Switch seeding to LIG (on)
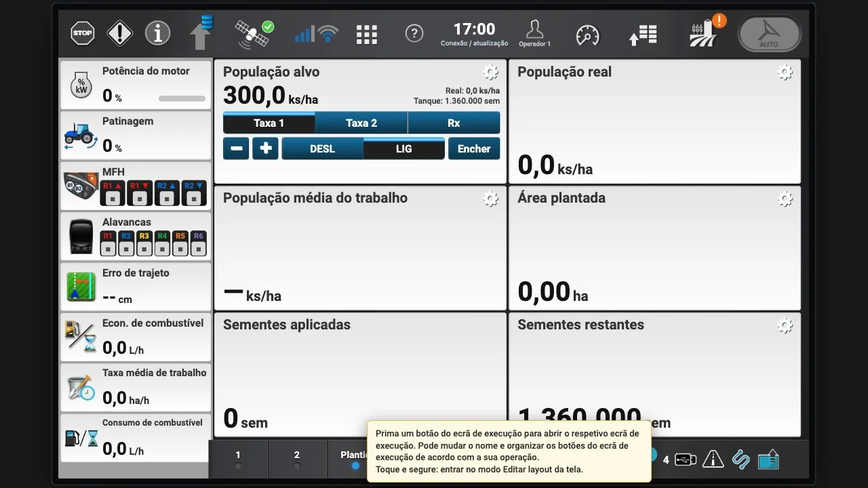The image size is (868, 488). pos(404,148)
